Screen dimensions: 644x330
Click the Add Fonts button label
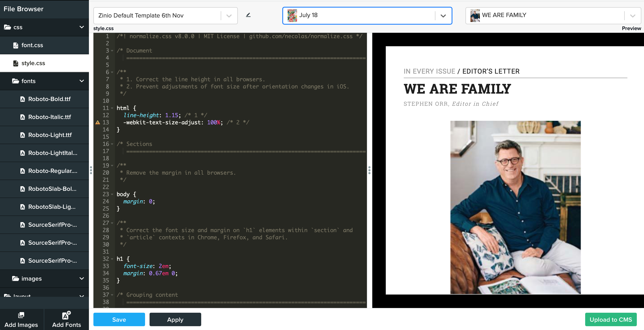66,325
